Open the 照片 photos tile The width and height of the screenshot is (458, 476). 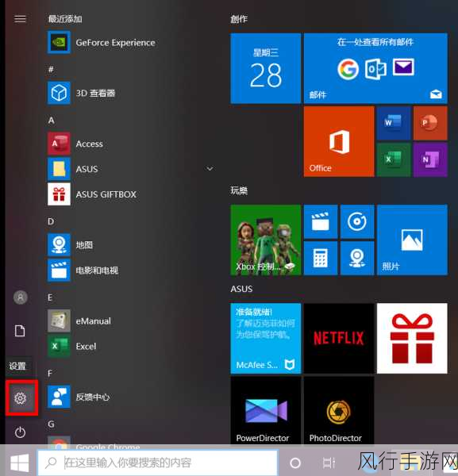pyautogui.click(x=412, y=240)
